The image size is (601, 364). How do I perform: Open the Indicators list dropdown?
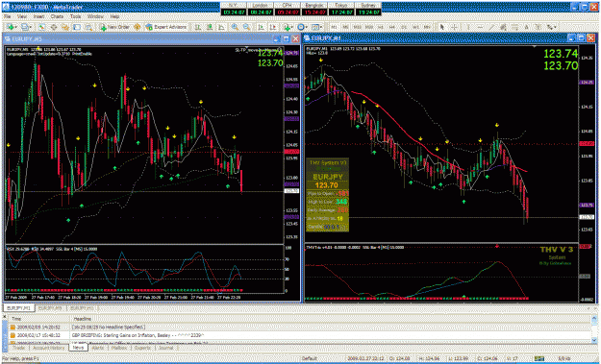288,27
